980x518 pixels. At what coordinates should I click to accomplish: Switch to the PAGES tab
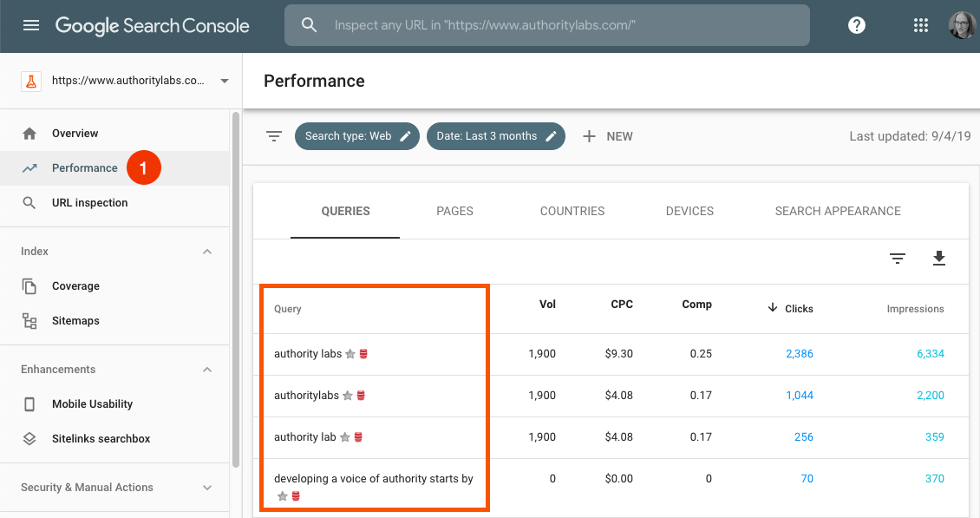[x=454, y=212]
